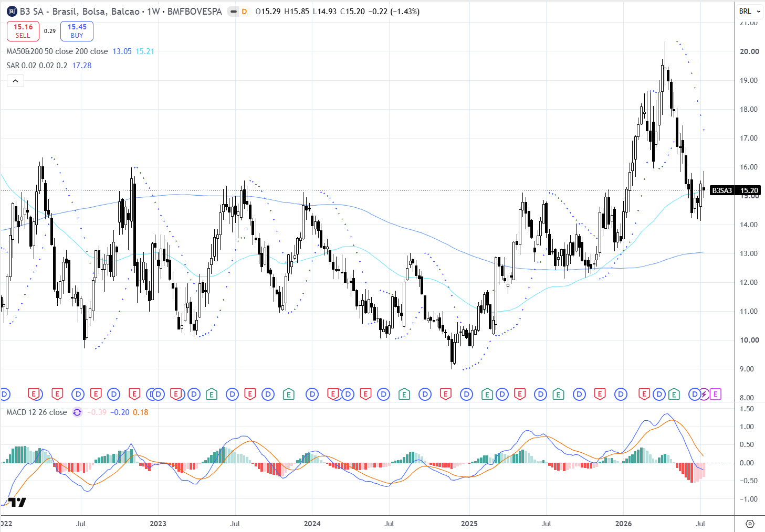Select the SAR indicator legend entry
The height and width of the screenshot is (532, 765).
coord(37,66)
